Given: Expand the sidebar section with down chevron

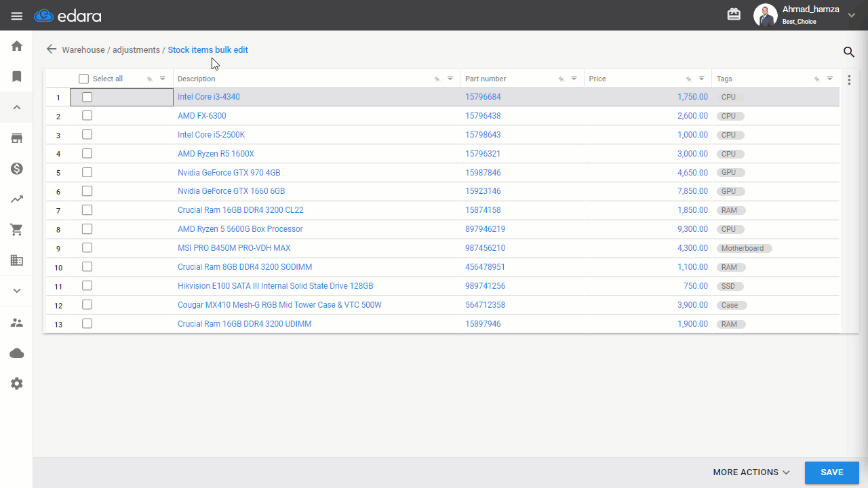Looking at the screenshot, I should click(x=17, y=291).
